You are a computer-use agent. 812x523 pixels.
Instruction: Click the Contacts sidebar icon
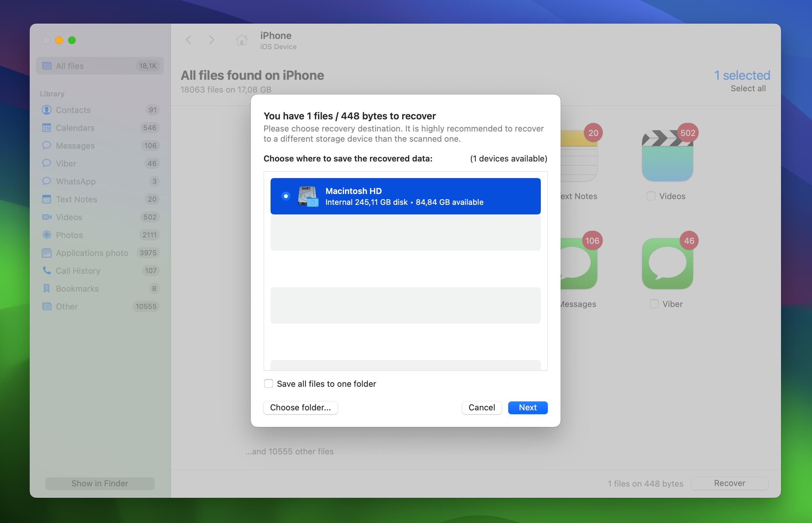point(47,110)
